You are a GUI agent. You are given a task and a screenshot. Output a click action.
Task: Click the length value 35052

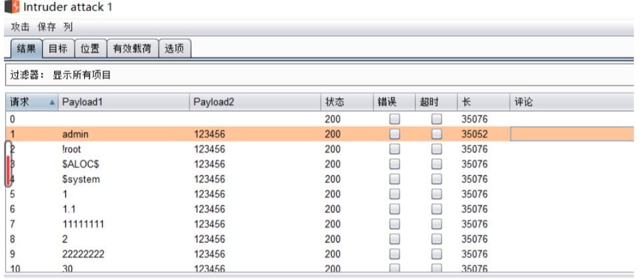click(474, 134)
